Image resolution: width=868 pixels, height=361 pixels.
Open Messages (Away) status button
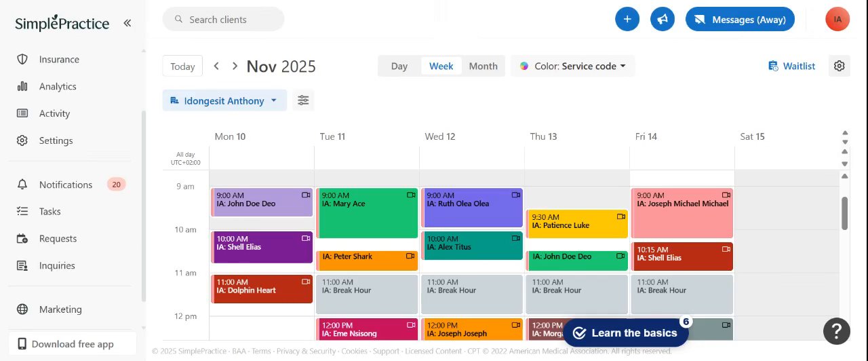(740, 20)
